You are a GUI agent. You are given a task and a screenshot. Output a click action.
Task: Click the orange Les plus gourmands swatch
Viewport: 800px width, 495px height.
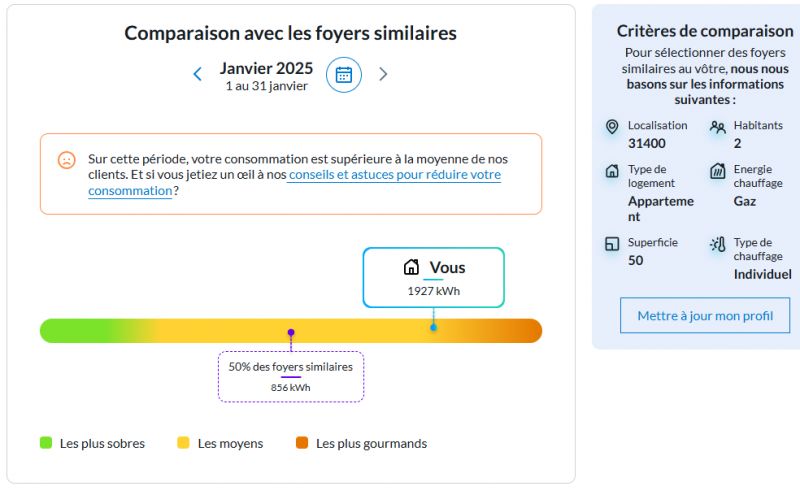tap(302, 443)
